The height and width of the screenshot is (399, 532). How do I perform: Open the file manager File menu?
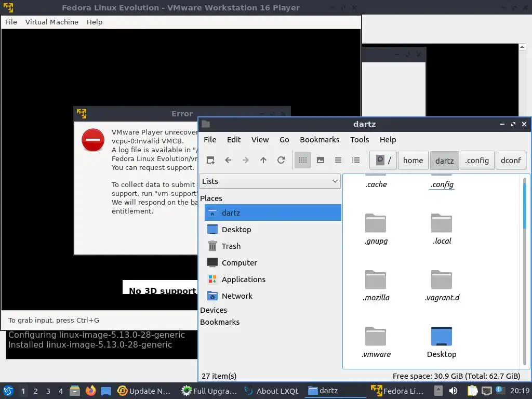(210, 140)
